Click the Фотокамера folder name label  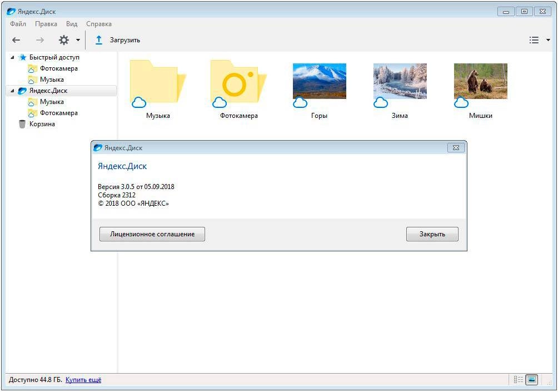[239, 116]
